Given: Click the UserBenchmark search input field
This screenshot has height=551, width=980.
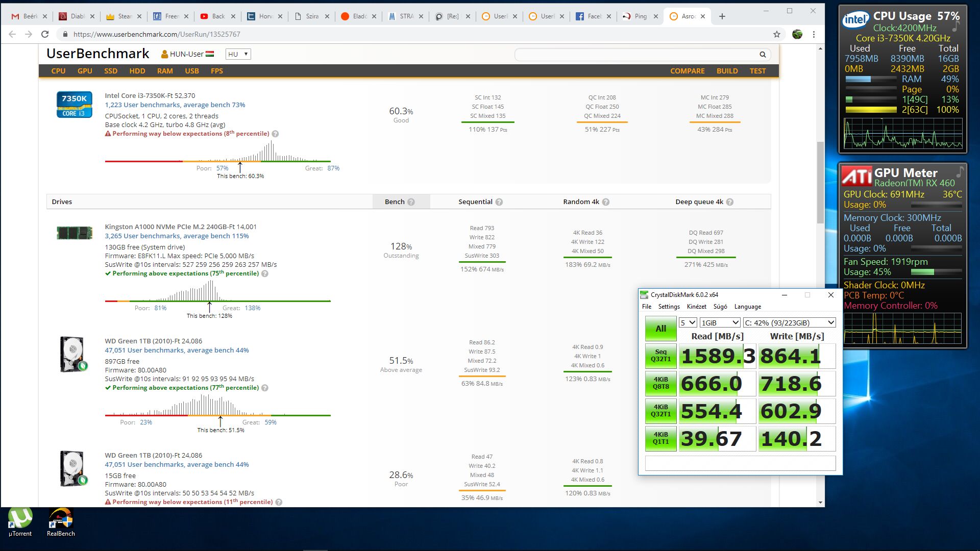Looking at the screenshot, I should pos(636,55).
